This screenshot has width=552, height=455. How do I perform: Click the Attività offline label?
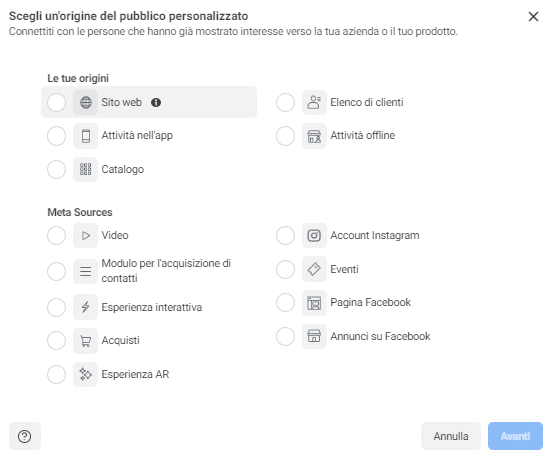(363, 136)
